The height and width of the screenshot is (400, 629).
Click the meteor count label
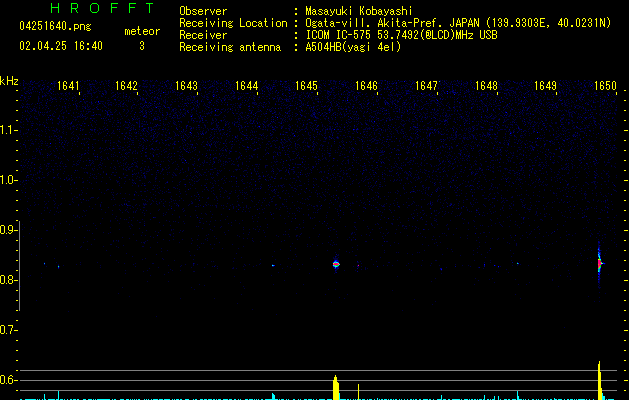(142, 31)
